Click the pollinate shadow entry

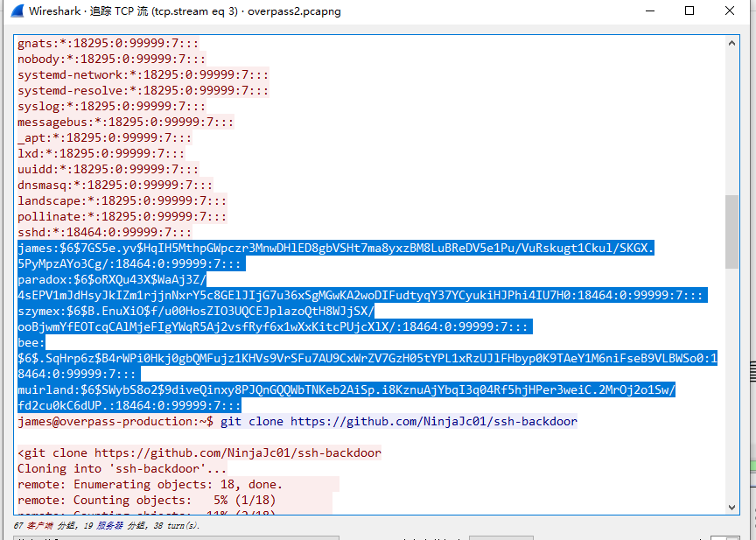click(122, 217)
